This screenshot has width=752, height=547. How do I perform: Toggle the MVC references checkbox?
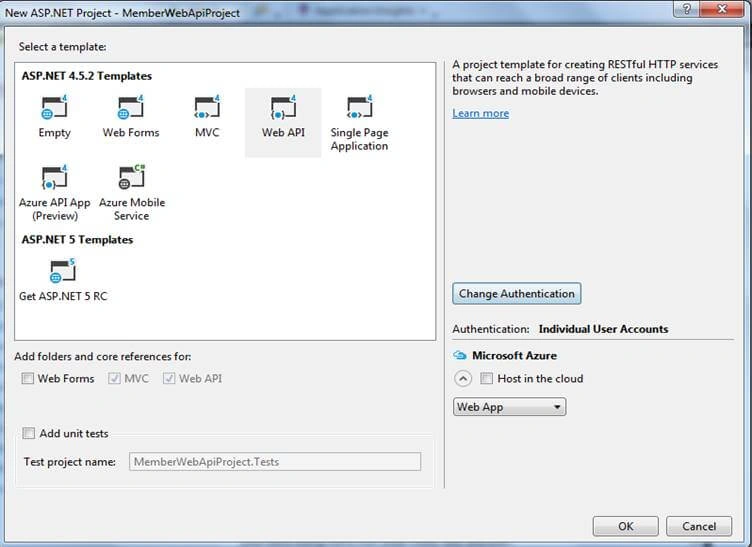114,378
